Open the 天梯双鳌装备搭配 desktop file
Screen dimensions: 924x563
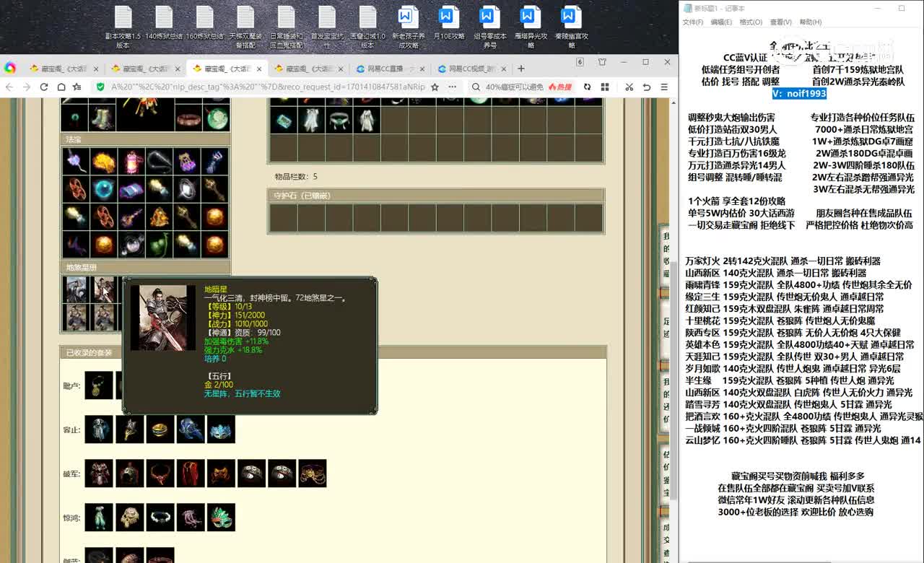pyautogui.click(x=245, y=27)
